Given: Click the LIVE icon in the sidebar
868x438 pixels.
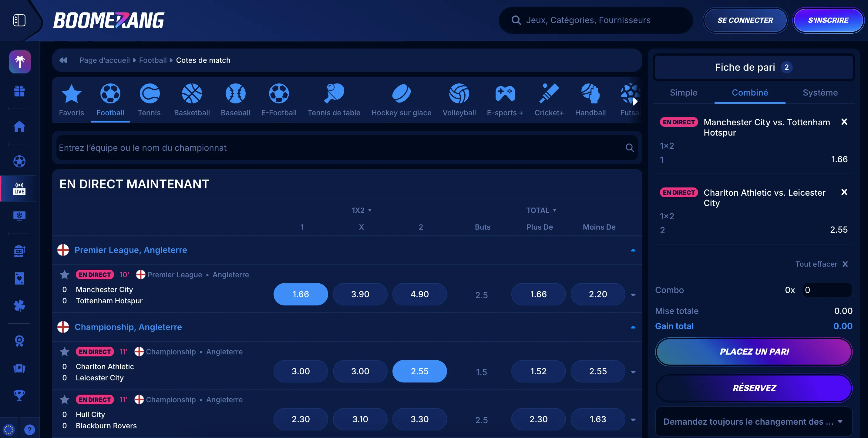Looking at the screenshot, I should click(x=19, y=188).
